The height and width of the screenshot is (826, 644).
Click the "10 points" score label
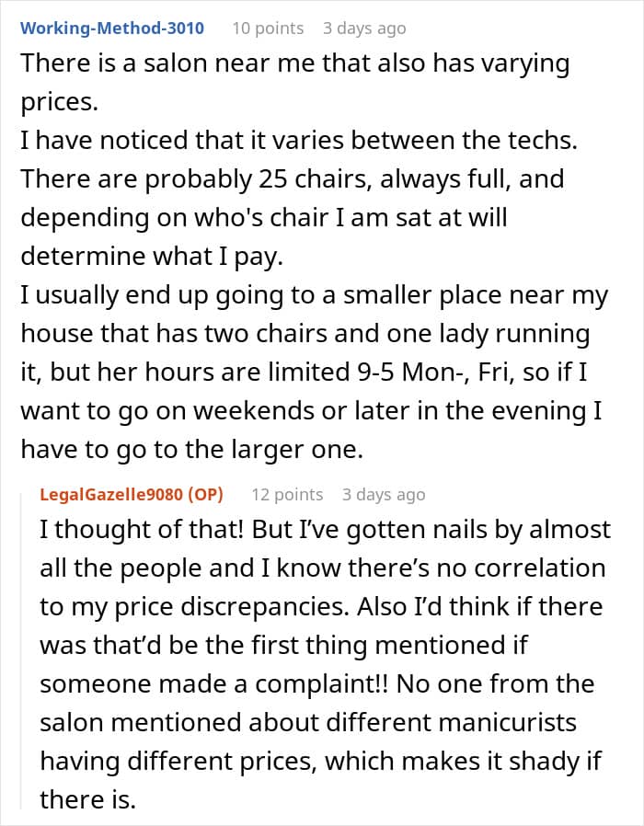[x=268, y=28]
